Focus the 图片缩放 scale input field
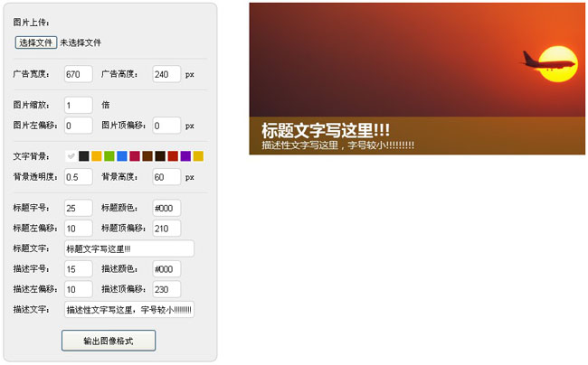Viewport: 588px width, 365px height. (x=78, y=106)
